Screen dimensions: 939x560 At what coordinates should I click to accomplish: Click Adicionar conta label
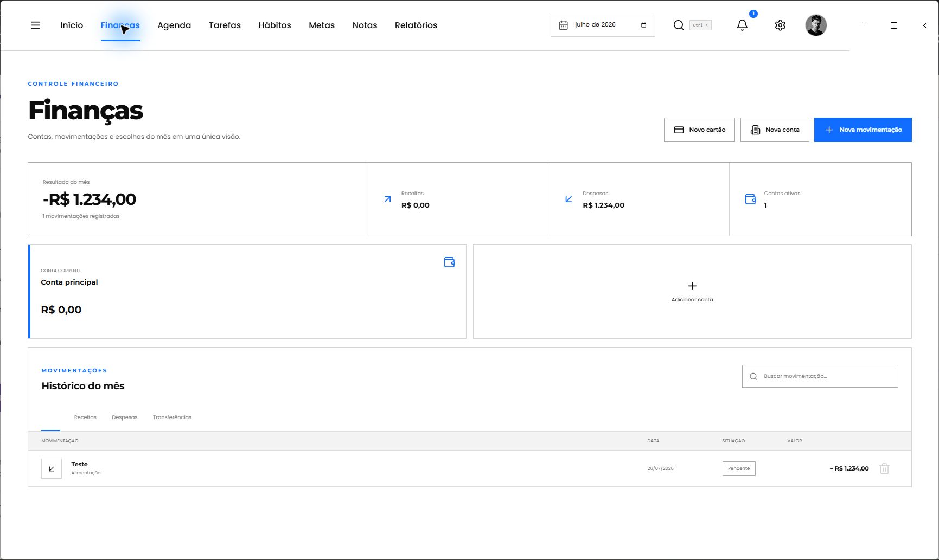point(692,299)
